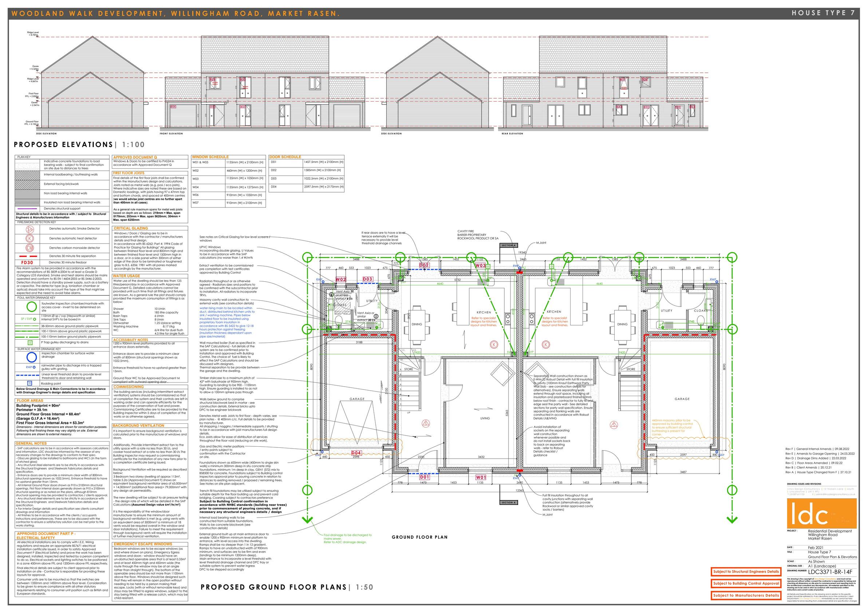Select the '2597.5mm (W) x 2175mm (H)' door size cell

(x=324, y=187)
